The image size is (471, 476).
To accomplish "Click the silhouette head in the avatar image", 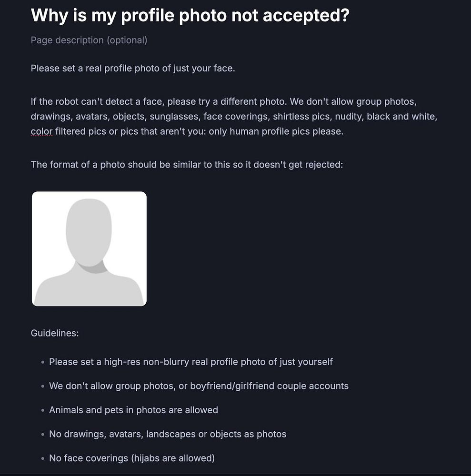I will 89,232.
